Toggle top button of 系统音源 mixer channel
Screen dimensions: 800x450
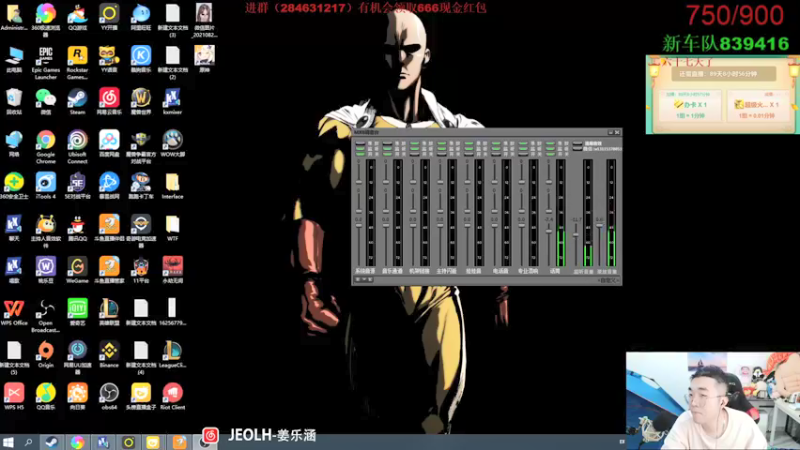360,144
